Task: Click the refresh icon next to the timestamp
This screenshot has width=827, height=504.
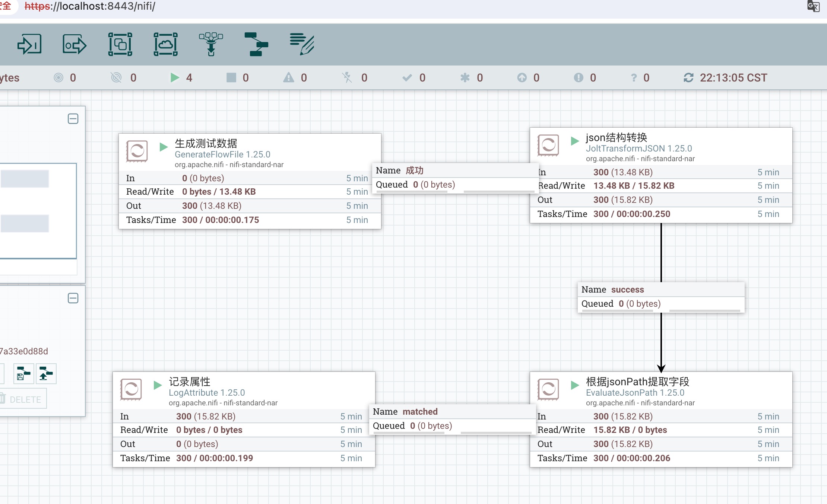Action: pos(688,78)
